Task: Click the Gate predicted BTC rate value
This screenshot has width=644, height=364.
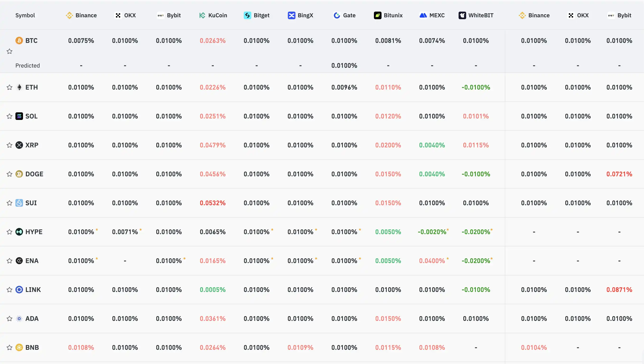Action: (x=344, y=65)
